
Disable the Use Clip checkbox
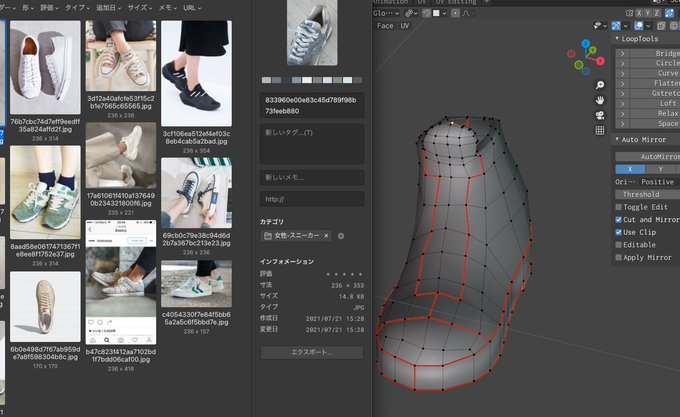pyautogui.click(x=619, y=232)
